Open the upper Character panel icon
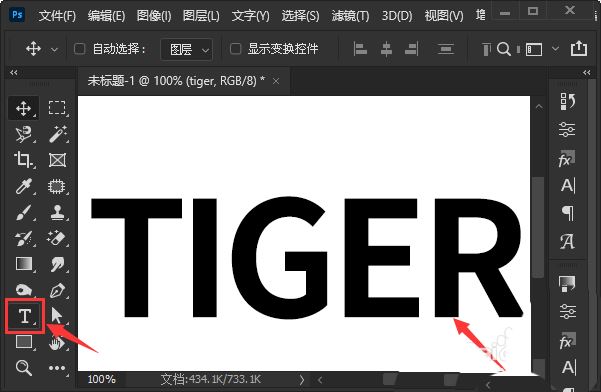This screenshot has height=392, width=601. [x=568, y=185]
